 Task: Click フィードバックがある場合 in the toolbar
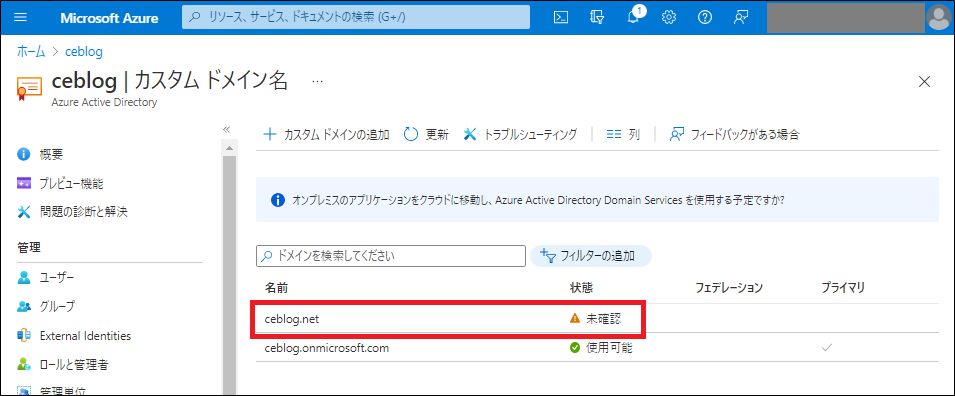[734, 135]
